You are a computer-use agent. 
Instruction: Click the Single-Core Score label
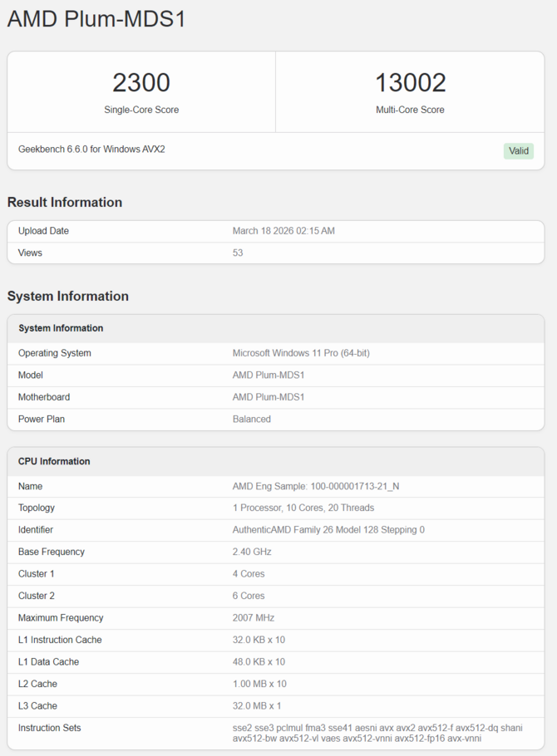click(141, 110)
